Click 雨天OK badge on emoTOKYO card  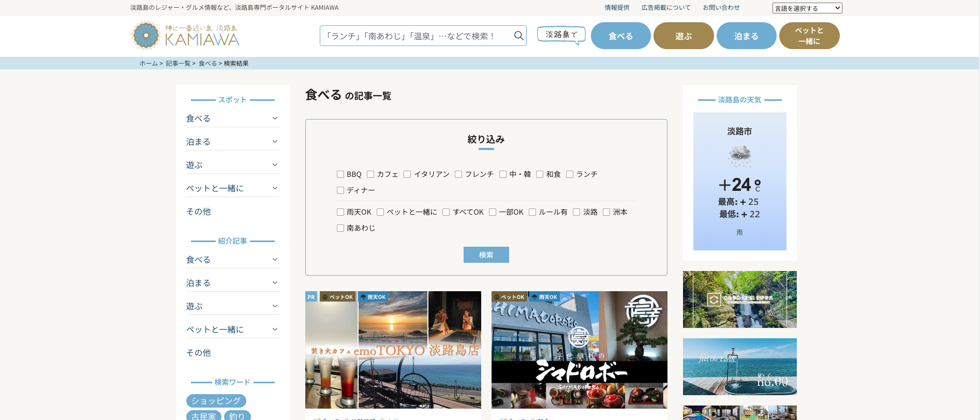click(373, 297)
